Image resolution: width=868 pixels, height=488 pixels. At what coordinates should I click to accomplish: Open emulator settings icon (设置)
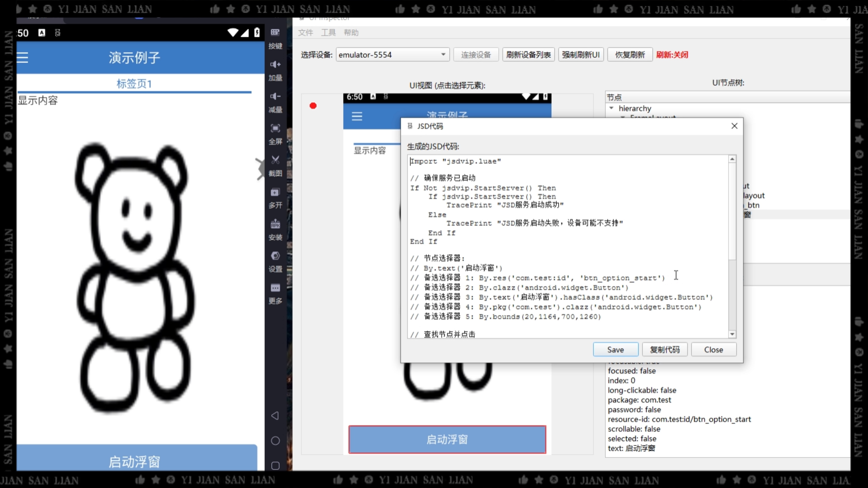point(275,256)
